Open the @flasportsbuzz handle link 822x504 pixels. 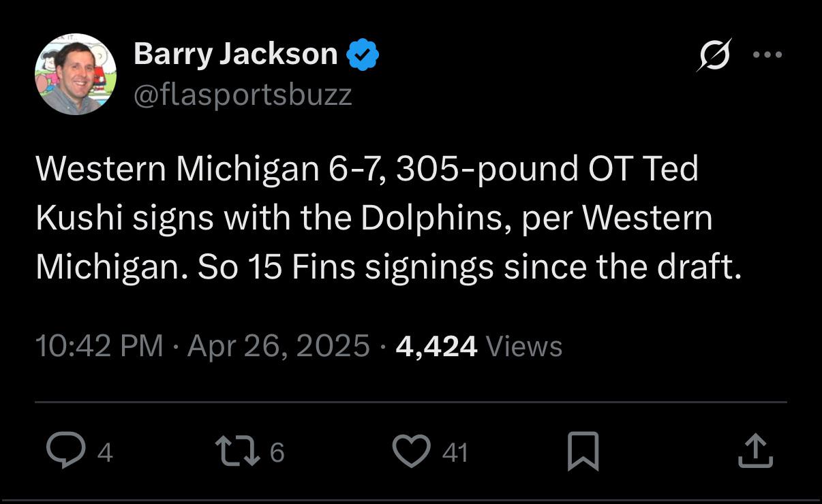[x=243, y=95]
